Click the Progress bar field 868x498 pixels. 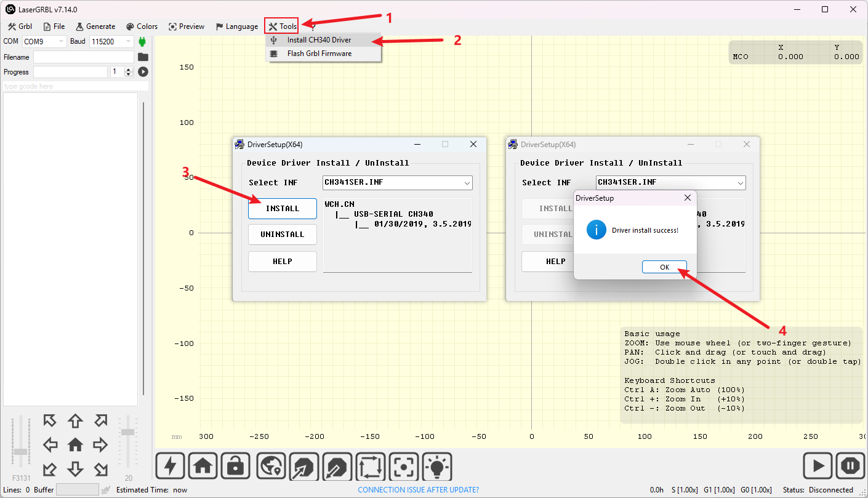[x=70, y=72]
